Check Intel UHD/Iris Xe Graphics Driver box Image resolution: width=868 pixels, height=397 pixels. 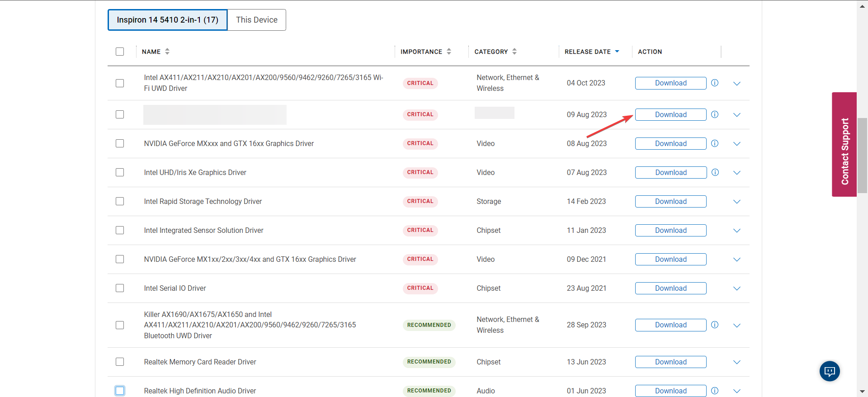tap(120, 172)
